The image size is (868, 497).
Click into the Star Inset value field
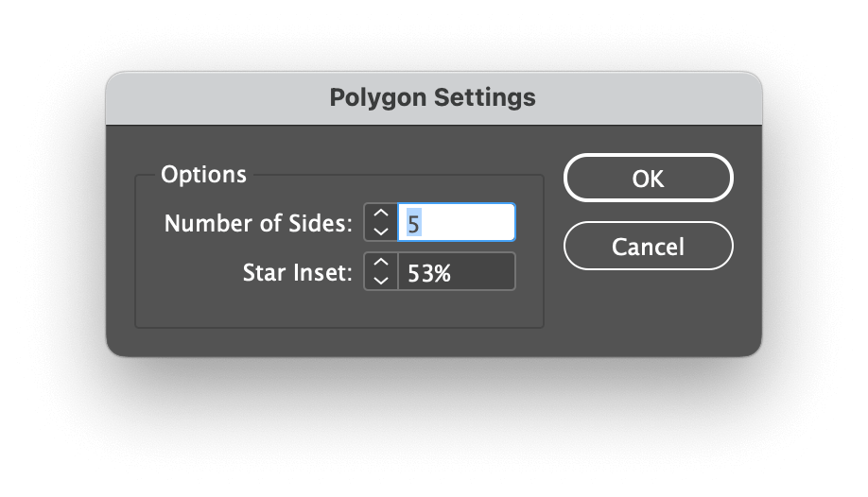(x=457, y=272)
